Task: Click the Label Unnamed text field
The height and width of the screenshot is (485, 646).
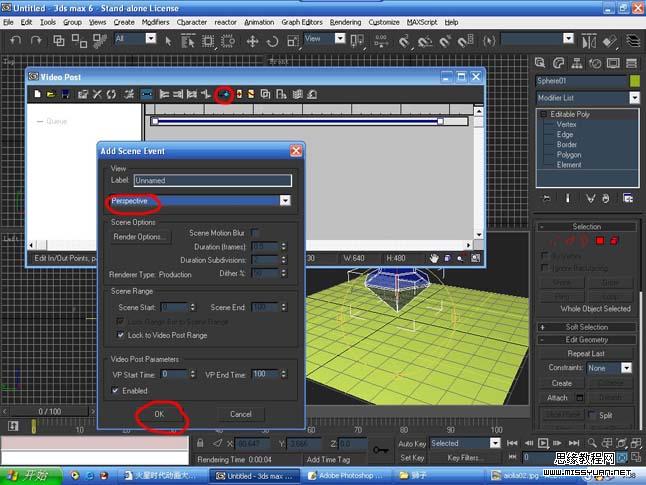Action: (x=213, y=180)
